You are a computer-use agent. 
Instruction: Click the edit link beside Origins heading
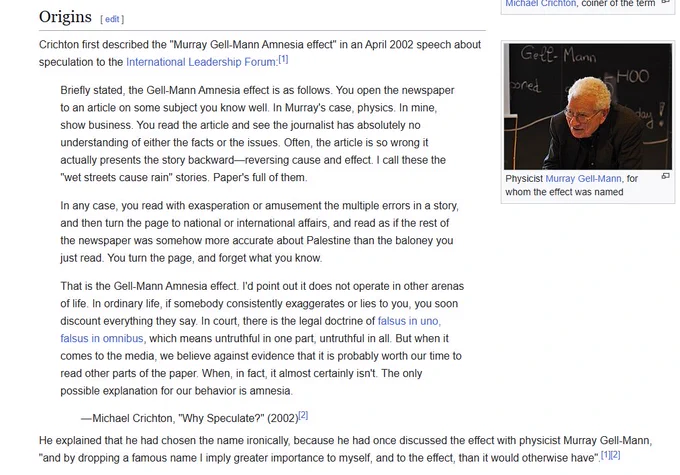coord(112,19)
